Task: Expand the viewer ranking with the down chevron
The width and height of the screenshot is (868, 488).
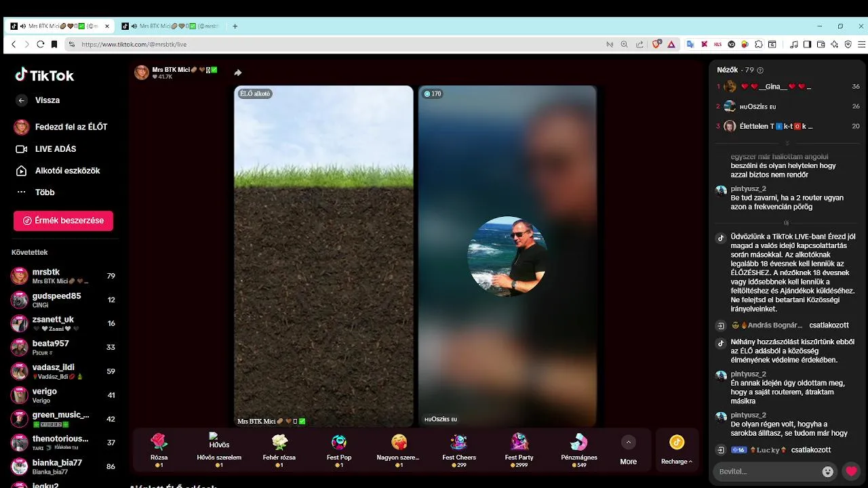Action: pos(787,143)
